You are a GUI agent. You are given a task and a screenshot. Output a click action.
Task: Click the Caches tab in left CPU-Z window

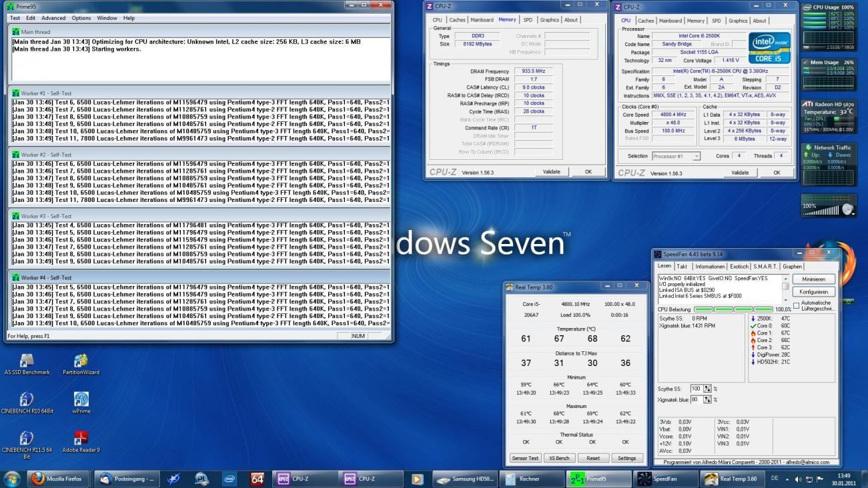pos(457,20)
